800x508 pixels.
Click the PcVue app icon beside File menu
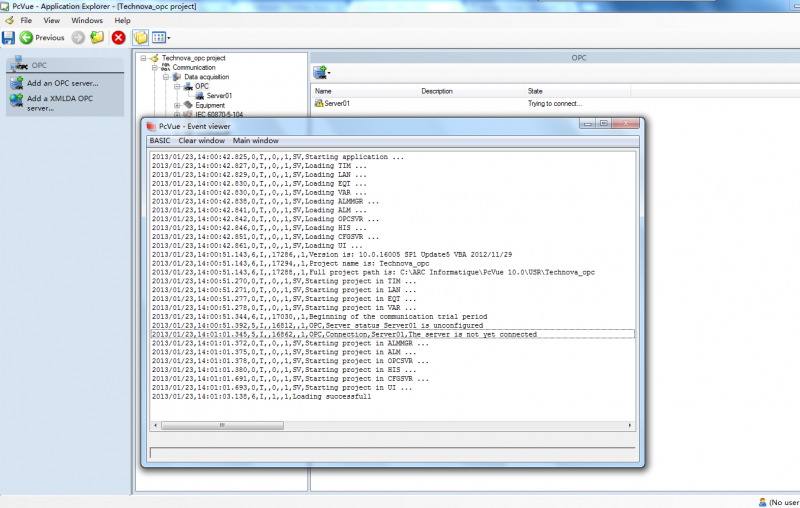[x=9, y=20]
